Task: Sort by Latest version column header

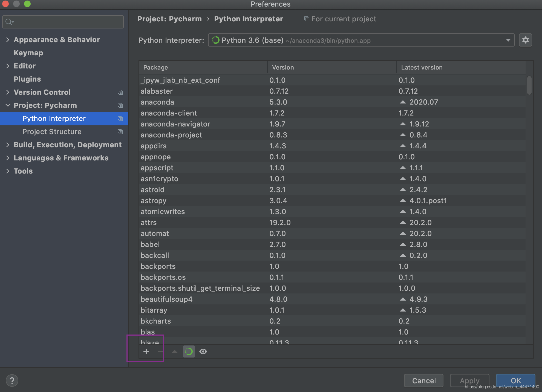Action: click(461, 67)
